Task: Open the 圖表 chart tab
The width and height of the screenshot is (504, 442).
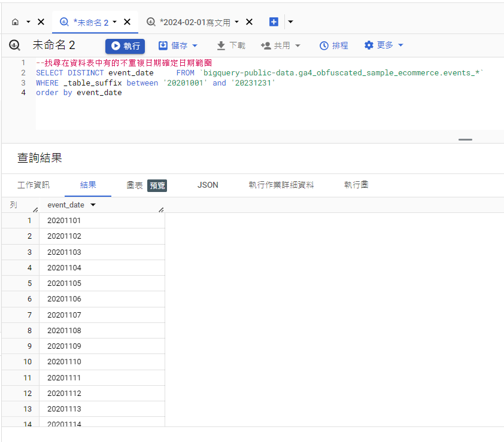Action: pos(134,185)
